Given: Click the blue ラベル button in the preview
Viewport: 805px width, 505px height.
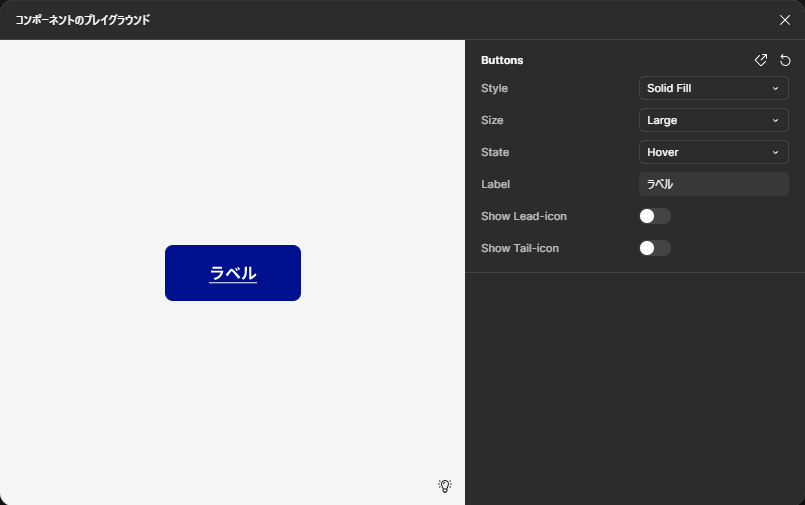Looking at the screenshot, I should [x=233, y=273].
